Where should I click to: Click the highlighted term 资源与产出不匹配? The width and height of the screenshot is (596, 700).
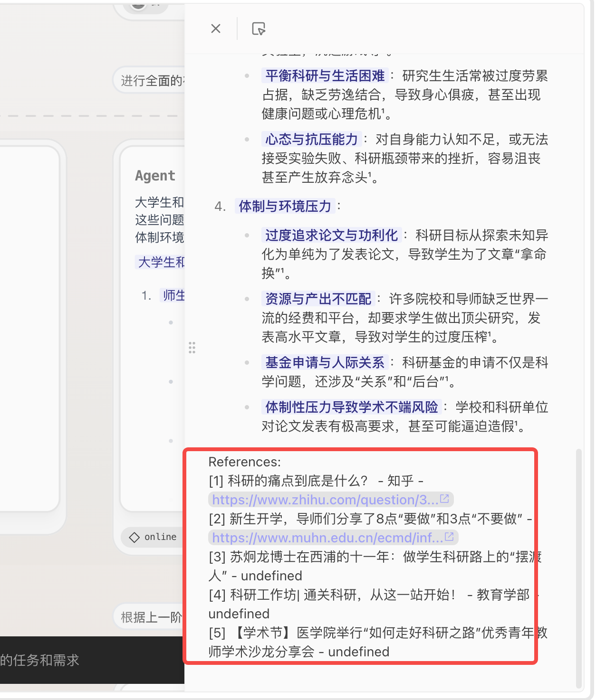(318, 299)
